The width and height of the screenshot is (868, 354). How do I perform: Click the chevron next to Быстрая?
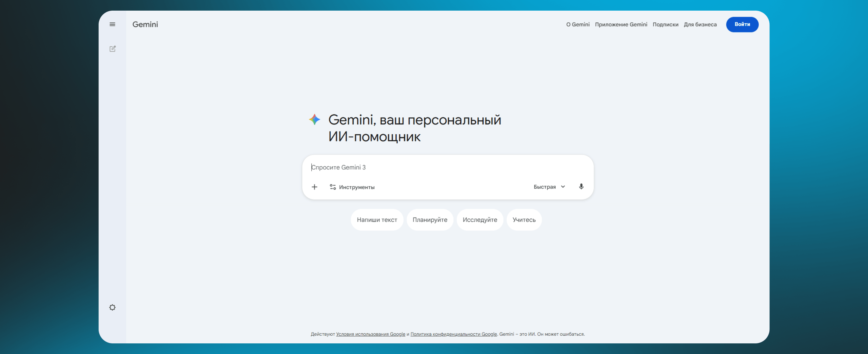563,187
